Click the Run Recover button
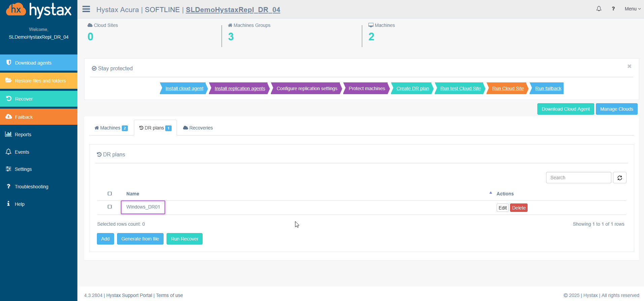This screenshot has height=301, width=644. point(184,239)
